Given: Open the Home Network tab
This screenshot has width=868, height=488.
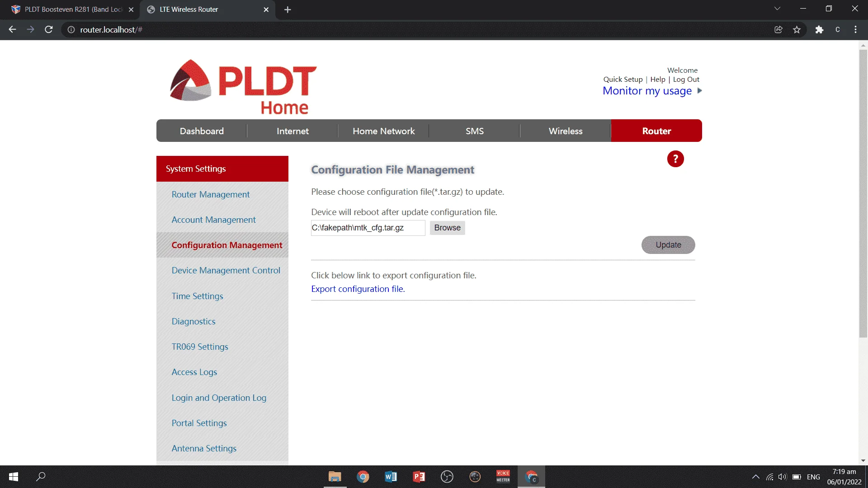Looking at the screenshot, I should tap(383, 131).
